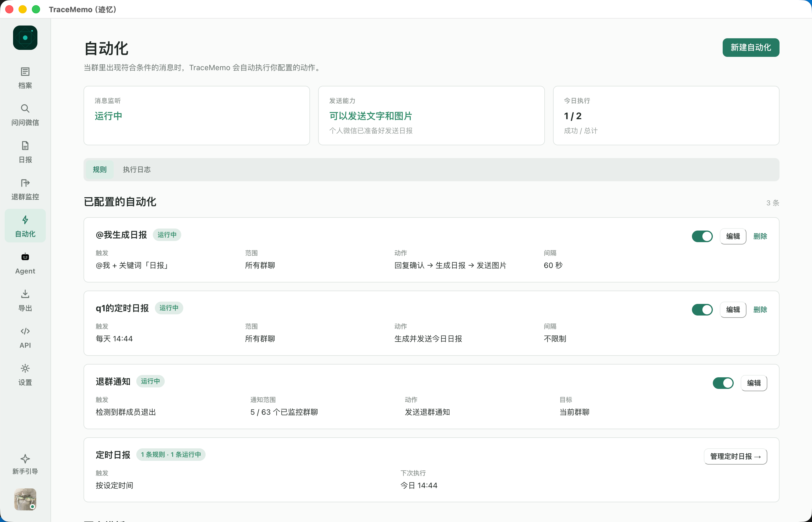Click 个人微信已准备好发送日报 text
The width and height of the screenshot is (812, 522).
coord(371,131)
